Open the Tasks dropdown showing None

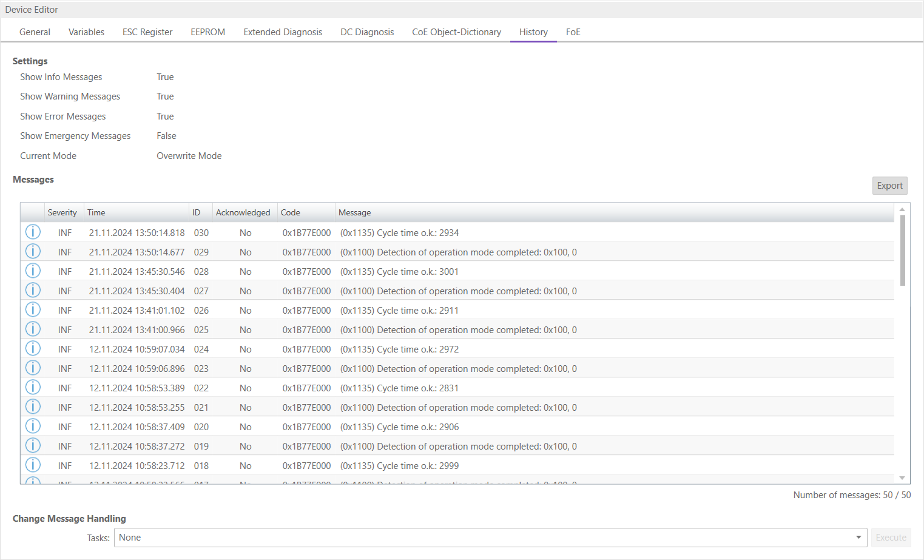(490, 538)
